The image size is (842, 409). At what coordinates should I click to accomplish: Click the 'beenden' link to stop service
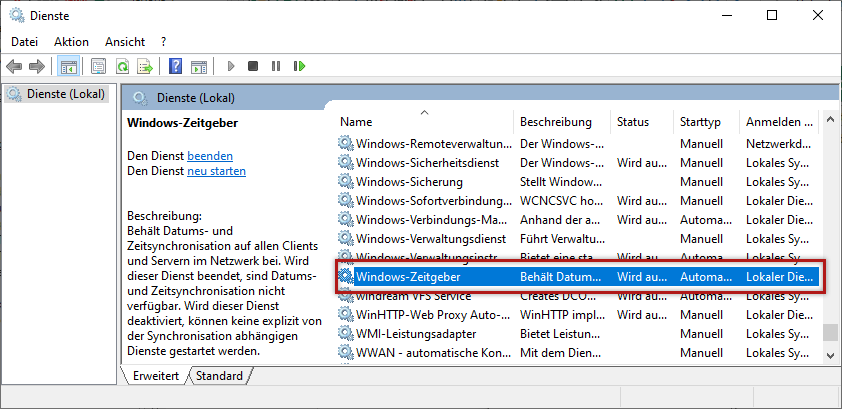click(x=210, y=156)
